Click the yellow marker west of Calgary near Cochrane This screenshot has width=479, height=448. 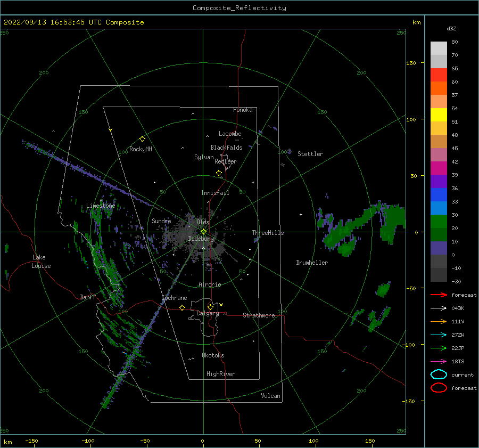[182, 307]
